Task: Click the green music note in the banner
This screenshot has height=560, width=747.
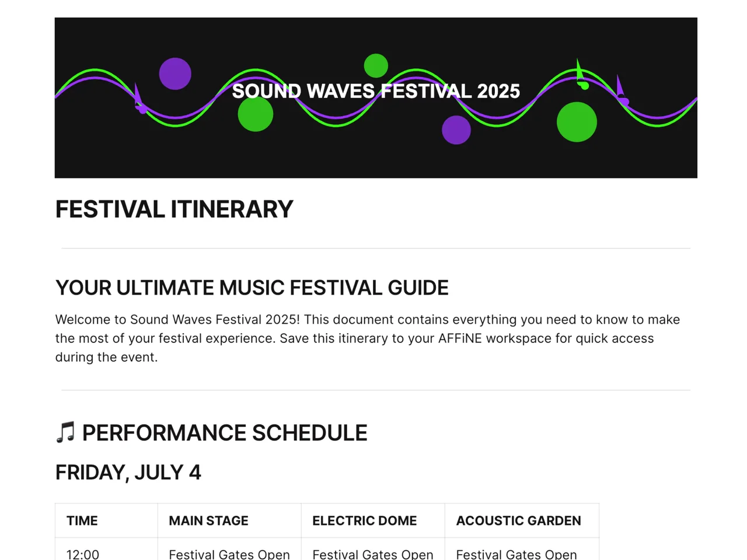Action: tap(582, 75)
